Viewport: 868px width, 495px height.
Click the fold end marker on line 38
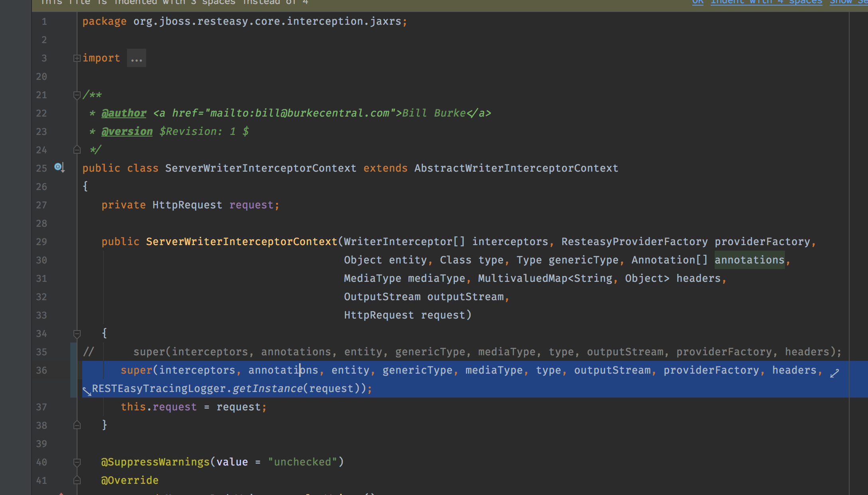(77, 425)
